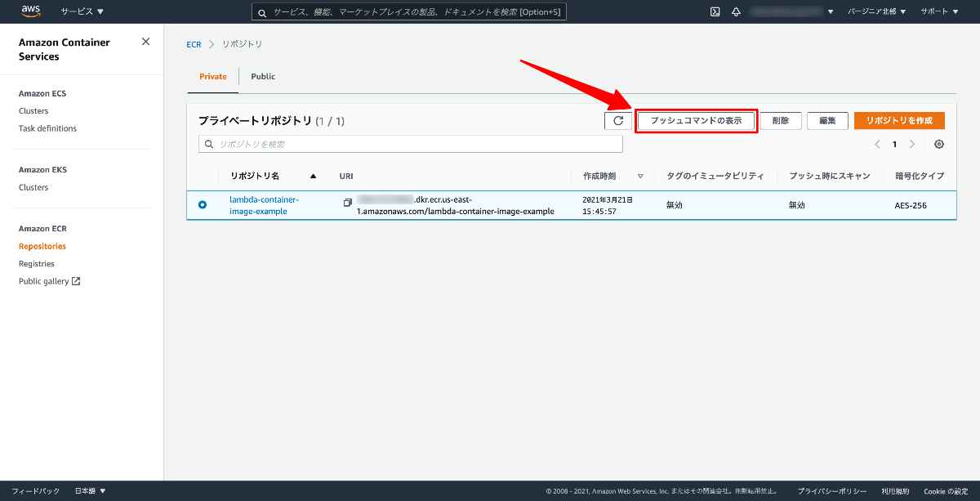Open the バージニア北部 region dropdown
The width and height of the screenshot is (980, 501).
coord(877,11)
